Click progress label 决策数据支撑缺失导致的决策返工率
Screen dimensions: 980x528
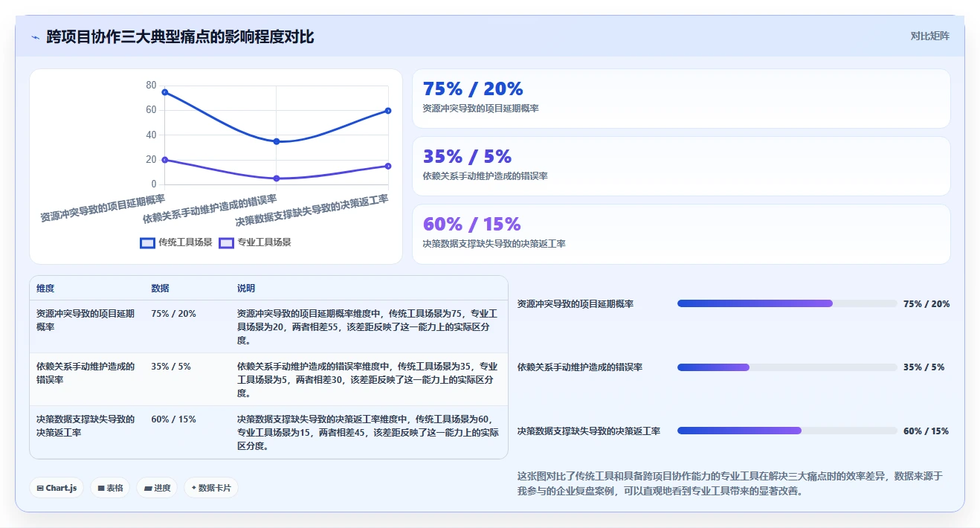589,431
